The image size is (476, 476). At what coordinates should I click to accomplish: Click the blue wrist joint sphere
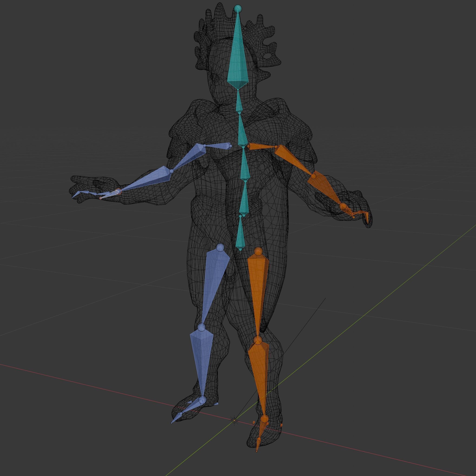[x=119, y=191]
